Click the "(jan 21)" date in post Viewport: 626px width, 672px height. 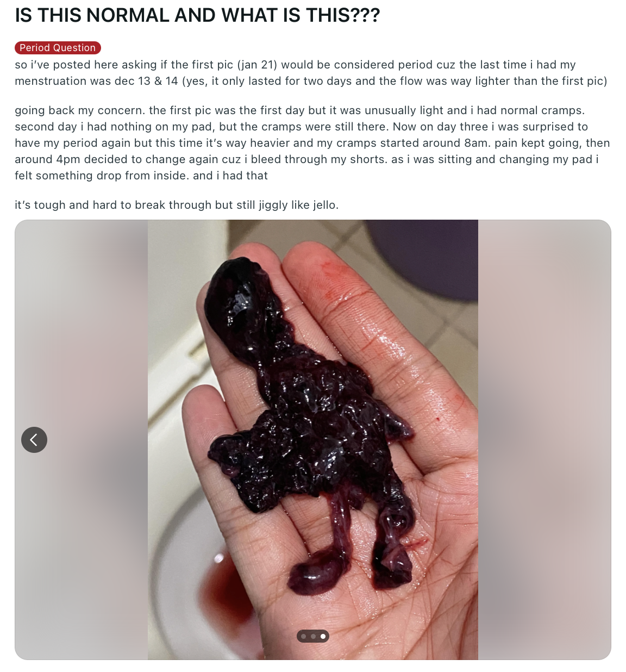[257, 65]
